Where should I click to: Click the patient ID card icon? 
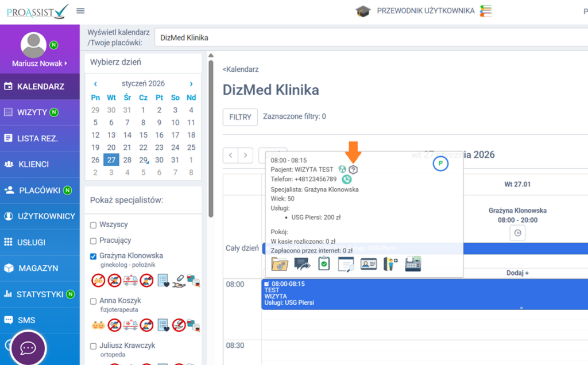tap(369, 264)
